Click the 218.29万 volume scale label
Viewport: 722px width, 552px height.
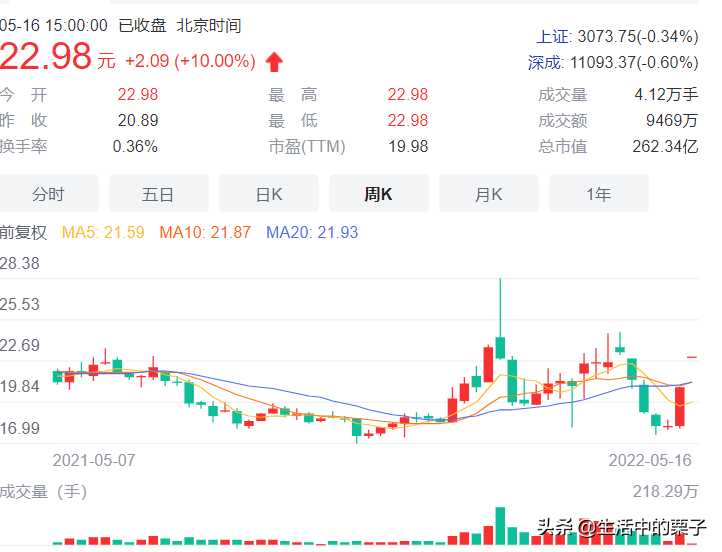(x=666, y=491)
